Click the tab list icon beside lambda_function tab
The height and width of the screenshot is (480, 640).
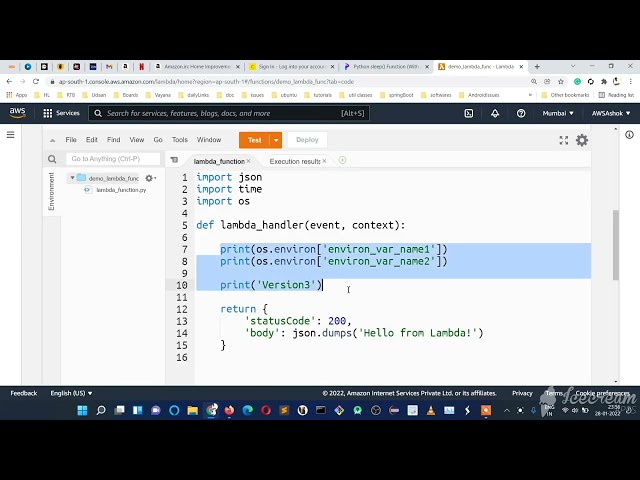174,160
